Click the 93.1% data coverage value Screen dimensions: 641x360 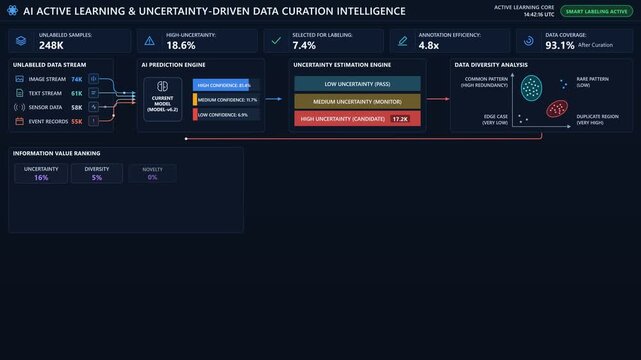tap(560, 45)
